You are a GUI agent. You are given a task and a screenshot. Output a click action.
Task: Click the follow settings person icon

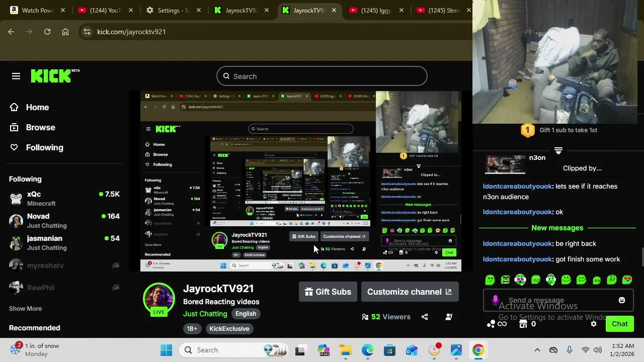(x=449, y=317)
